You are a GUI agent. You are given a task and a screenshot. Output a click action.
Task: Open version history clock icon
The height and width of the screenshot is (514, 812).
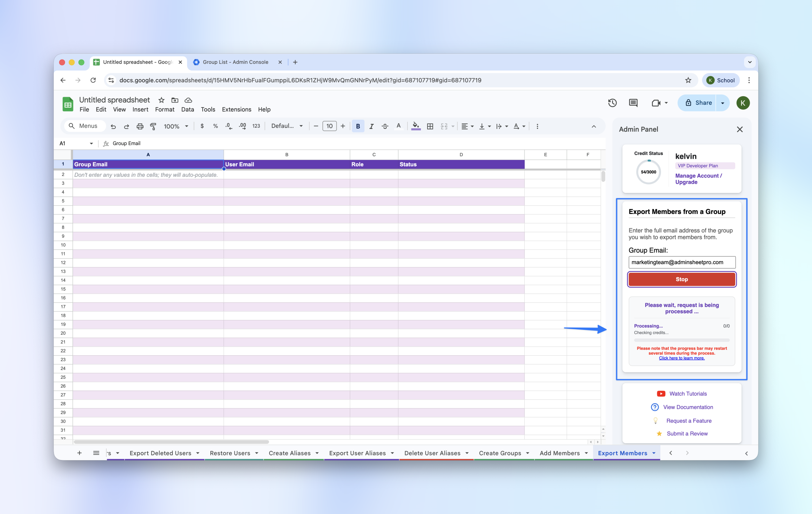tap(612, 103)
